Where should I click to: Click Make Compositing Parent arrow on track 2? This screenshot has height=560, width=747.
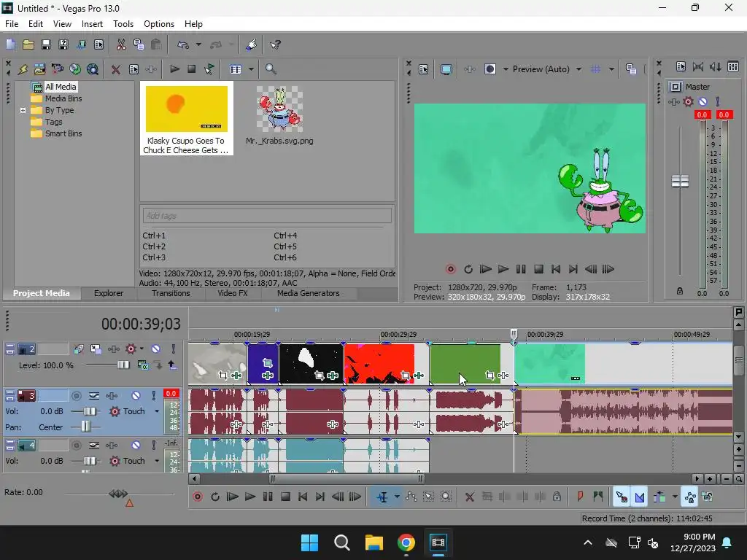tap(172, 365)
